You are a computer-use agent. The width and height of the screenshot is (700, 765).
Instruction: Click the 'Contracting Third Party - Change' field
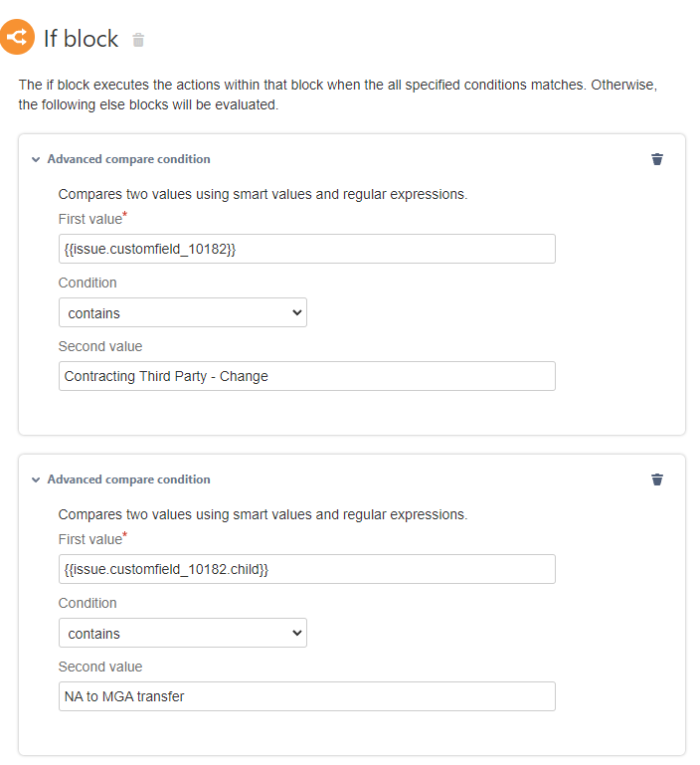pyautogui.click(x=306, y=376)
